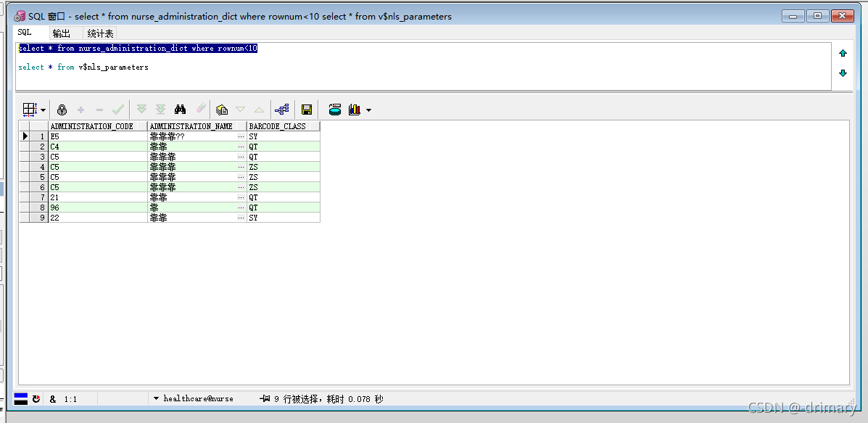The height and width of the screenshot is (423, 868).
Task: Click the ellipsis button in row 1 ADMINISTRATION_NAME
Action: point(241,136)
